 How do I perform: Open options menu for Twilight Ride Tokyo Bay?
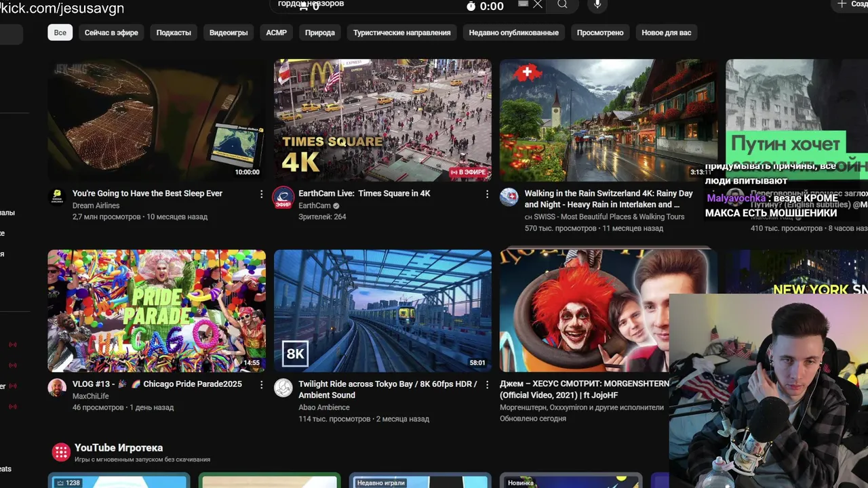point(487,384)
